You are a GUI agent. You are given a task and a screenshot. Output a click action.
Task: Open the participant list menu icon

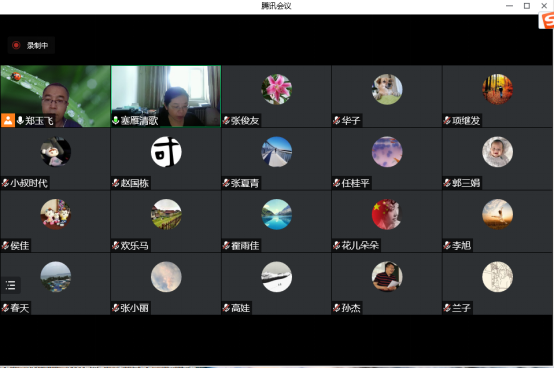click(10, 285)
